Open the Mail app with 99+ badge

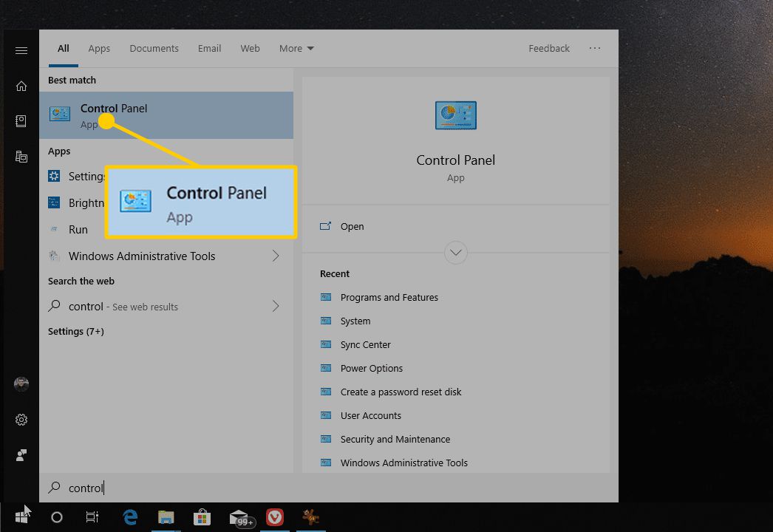(239, 517)
